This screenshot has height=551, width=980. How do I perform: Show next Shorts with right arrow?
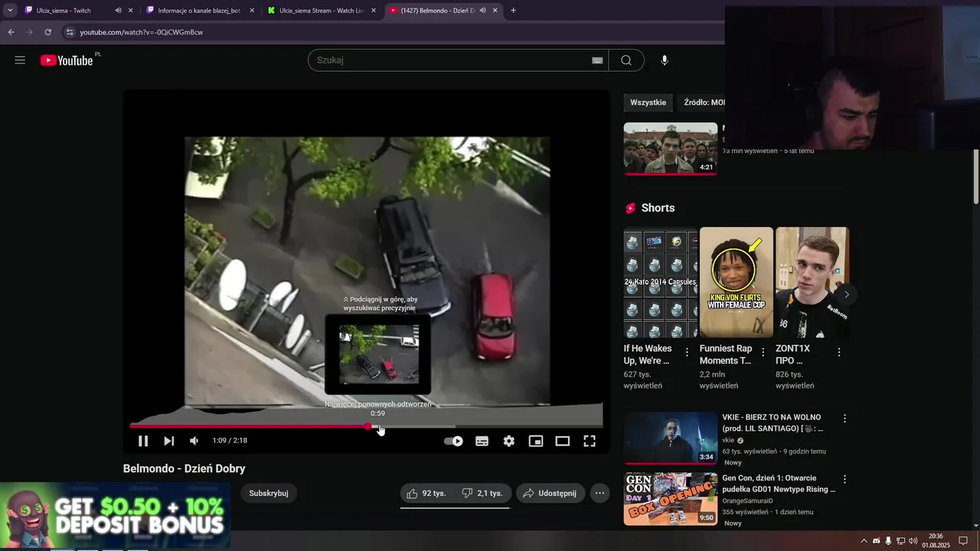(846, 295)
